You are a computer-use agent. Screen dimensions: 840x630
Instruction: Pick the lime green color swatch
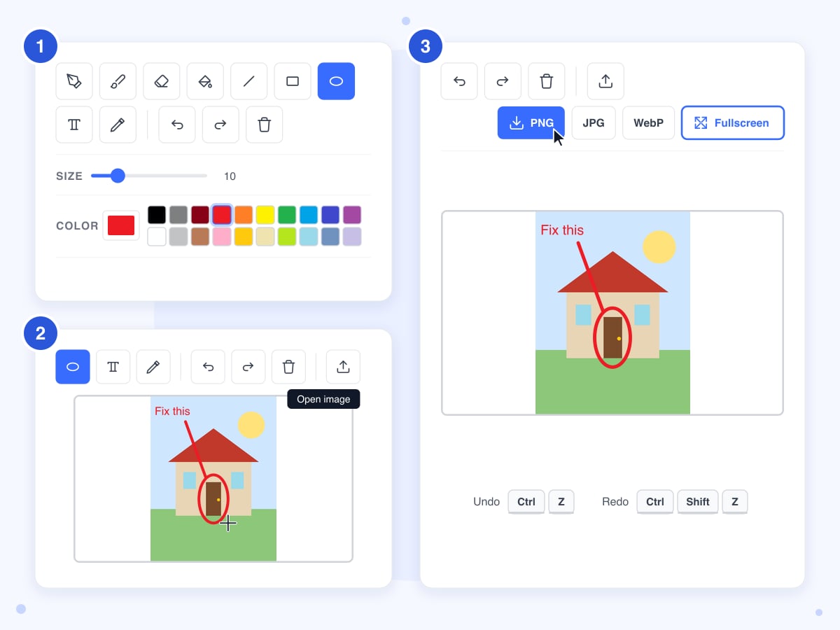287,237
